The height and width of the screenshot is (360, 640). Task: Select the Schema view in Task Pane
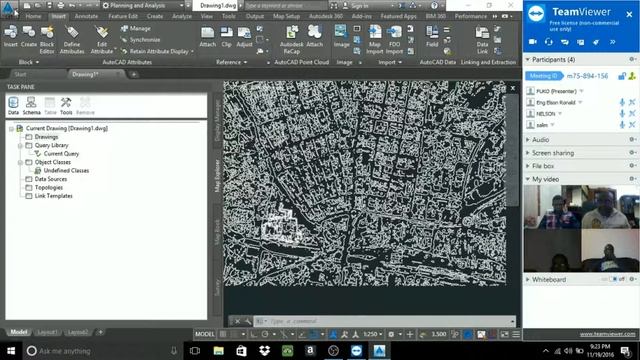[31, 106]
